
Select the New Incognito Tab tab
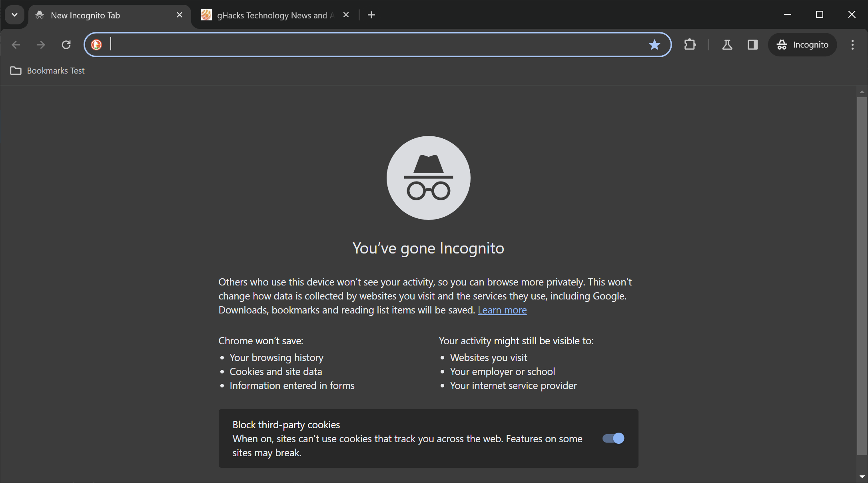point(109,15)
